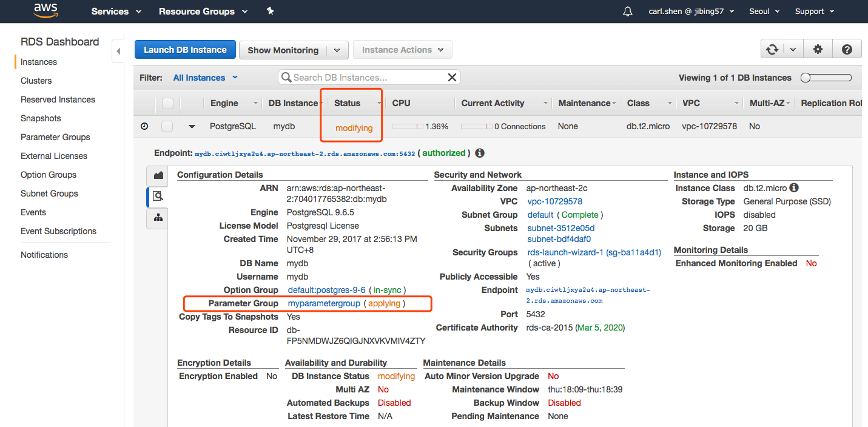
Task: Click the Show Monitoring button
Action: (283, 50)
